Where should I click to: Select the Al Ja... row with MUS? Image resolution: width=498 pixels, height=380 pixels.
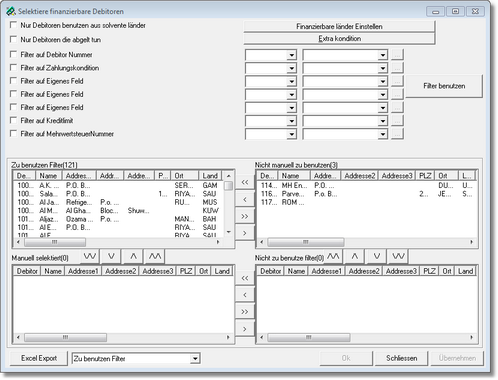coord(118,202)
